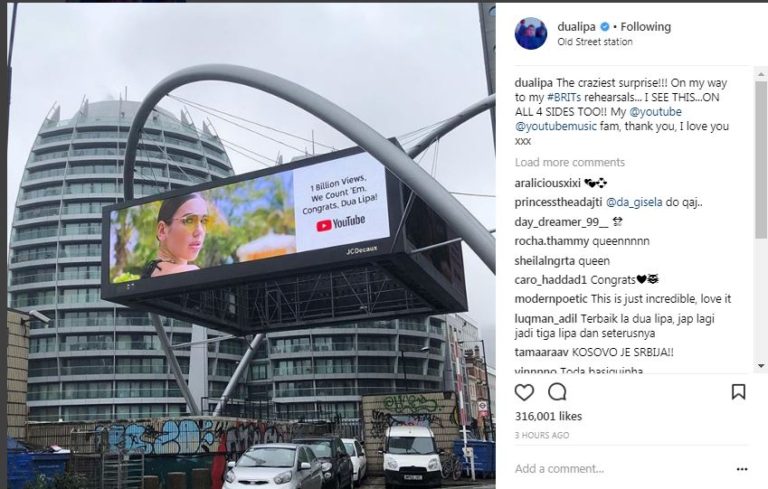Image resolution: width=768 pixels, height=489 pixels.
Task: Toggle the Following button
Action: point(646,26)
